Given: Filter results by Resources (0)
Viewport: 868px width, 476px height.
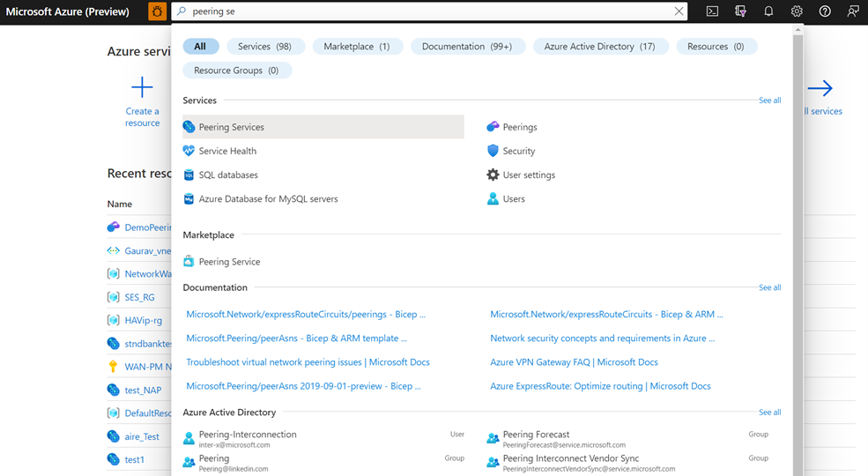Looking at the screenshot, I should click(x=716, y=47).
